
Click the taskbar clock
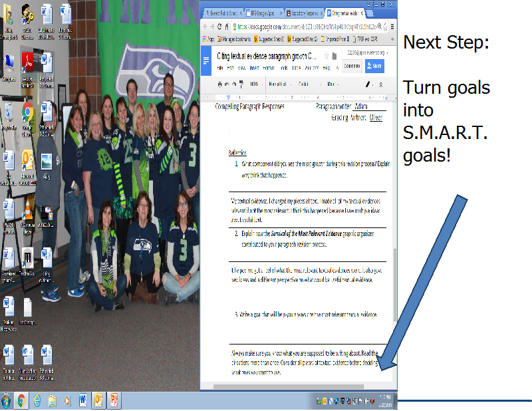(x=386, y=401)
